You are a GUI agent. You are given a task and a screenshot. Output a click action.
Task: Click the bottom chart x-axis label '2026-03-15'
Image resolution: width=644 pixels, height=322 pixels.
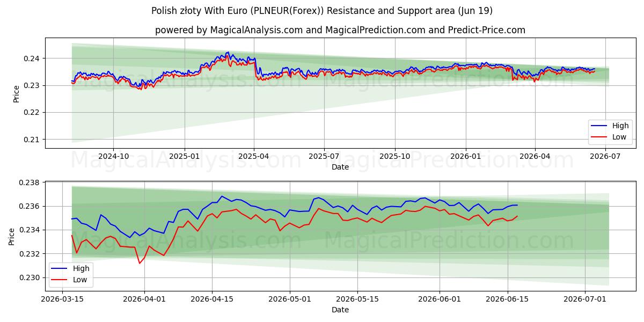click(x=63, y=299)
